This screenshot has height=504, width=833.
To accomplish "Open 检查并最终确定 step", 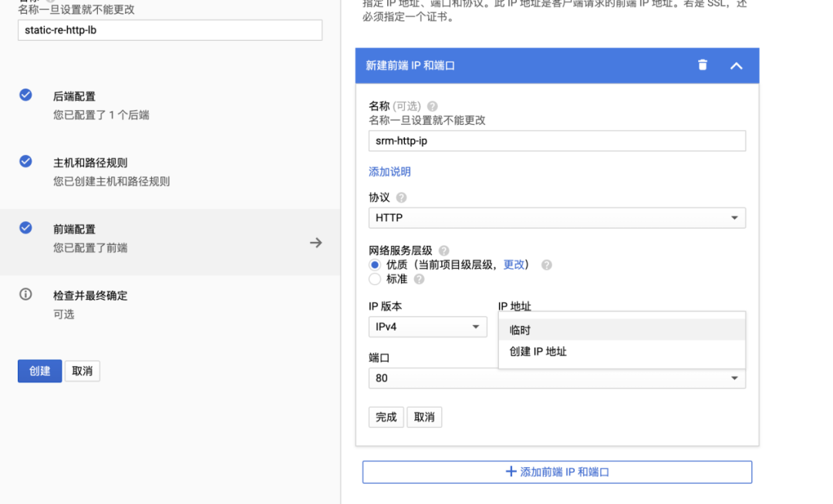I will (x=170, y=304).
